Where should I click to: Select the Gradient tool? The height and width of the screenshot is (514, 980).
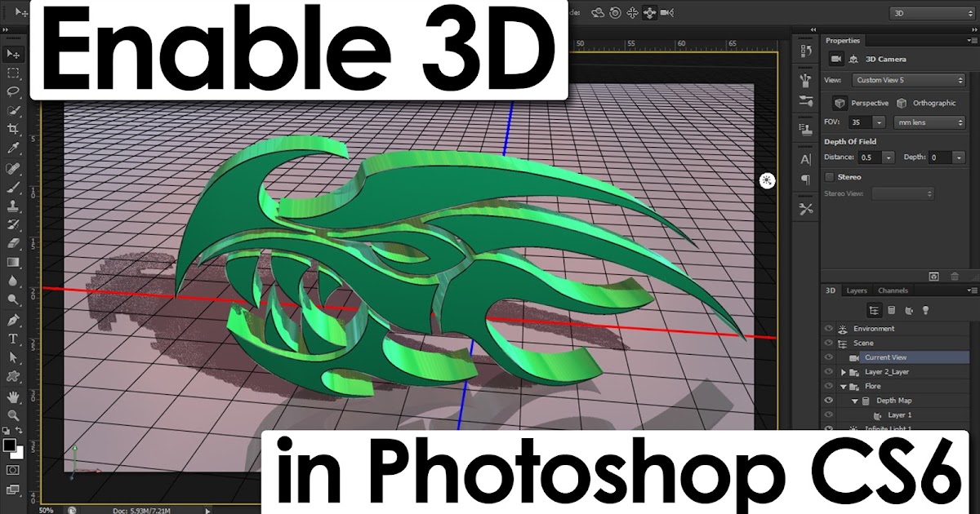[13, 262]
